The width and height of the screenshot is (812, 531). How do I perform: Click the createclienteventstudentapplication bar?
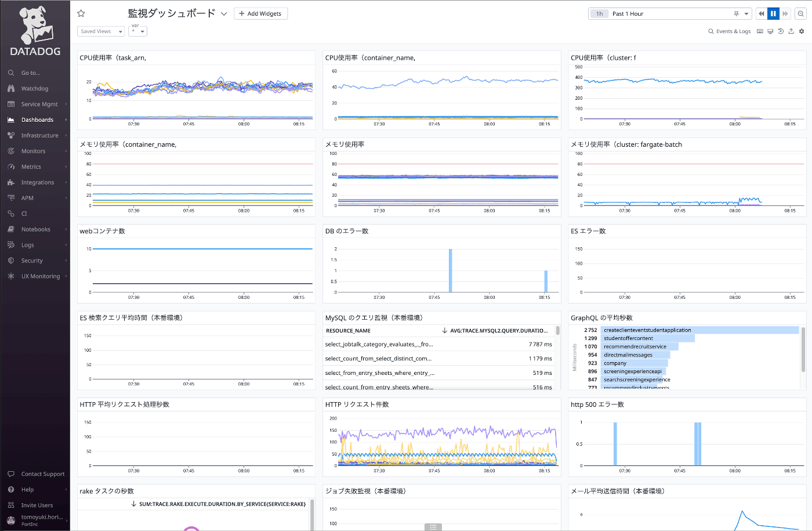click(x=700, y=330)
